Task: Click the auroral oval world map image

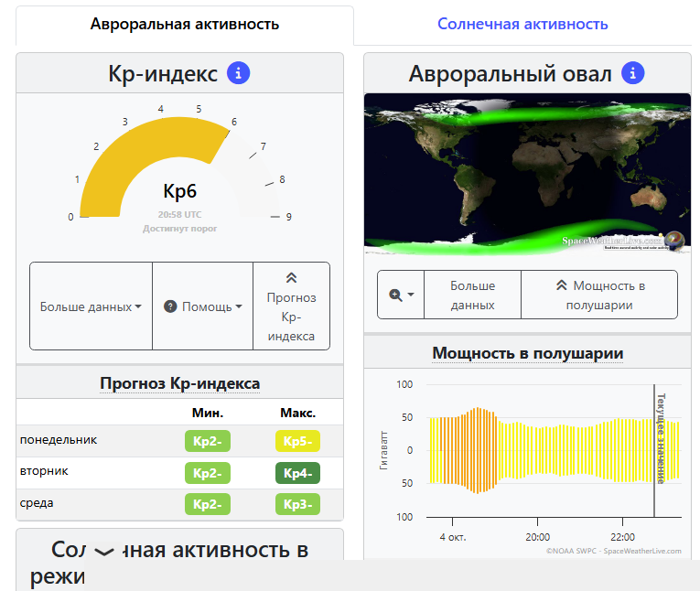Action: tap(527, 173)
